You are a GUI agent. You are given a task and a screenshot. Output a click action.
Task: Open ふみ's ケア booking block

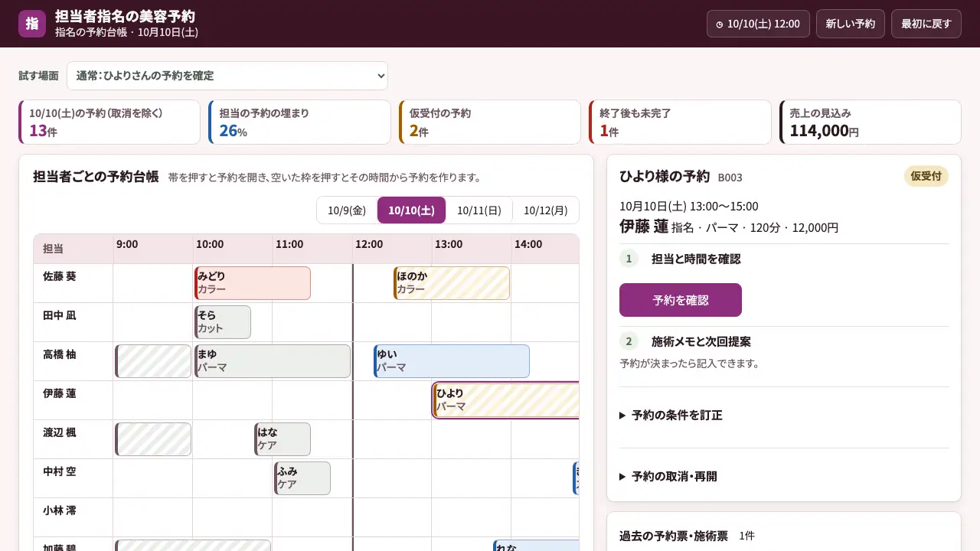click(302, 478)
